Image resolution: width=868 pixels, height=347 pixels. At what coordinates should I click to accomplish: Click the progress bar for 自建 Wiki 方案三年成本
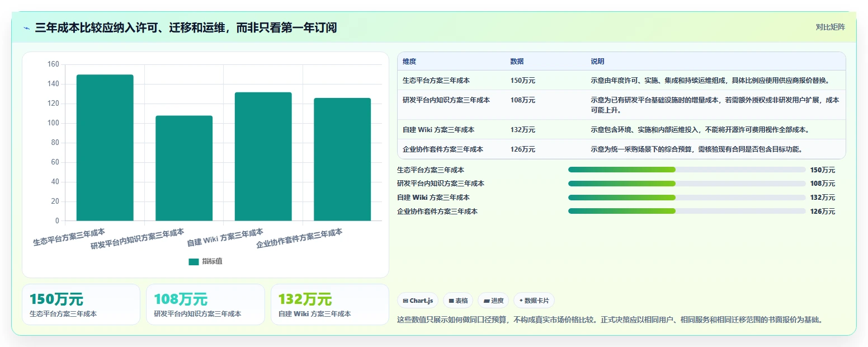tap(687, 198)
